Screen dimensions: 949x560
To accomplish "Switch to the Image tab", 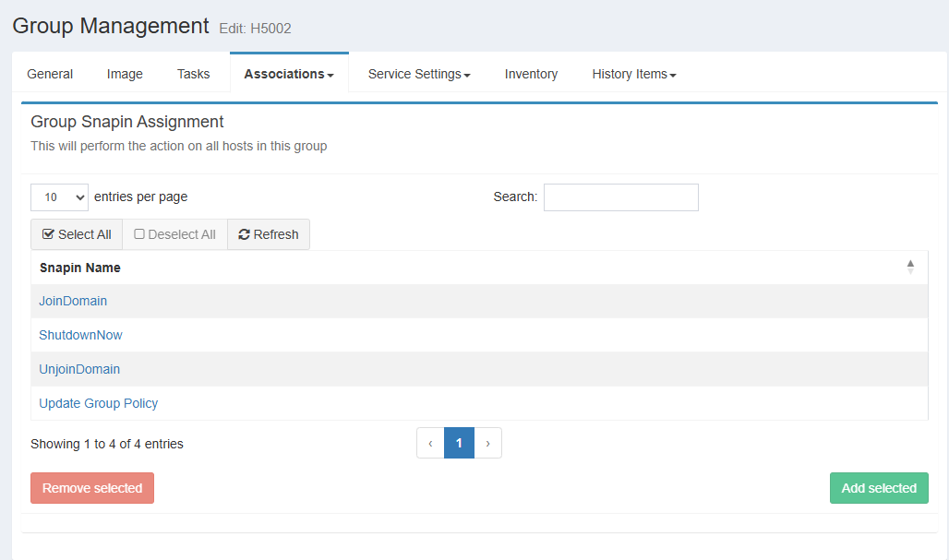I will pyautogui.click(x=125, y=74).
